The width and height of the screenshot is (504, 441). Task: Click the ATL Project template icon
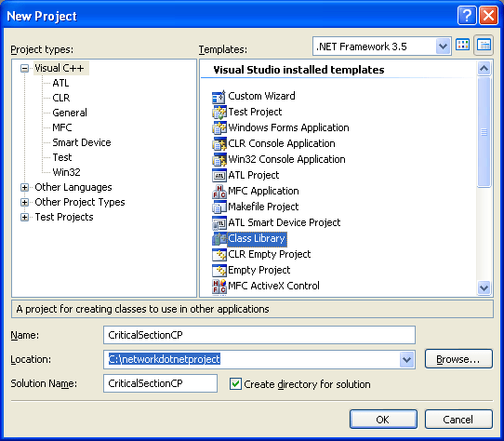point(219,175)
